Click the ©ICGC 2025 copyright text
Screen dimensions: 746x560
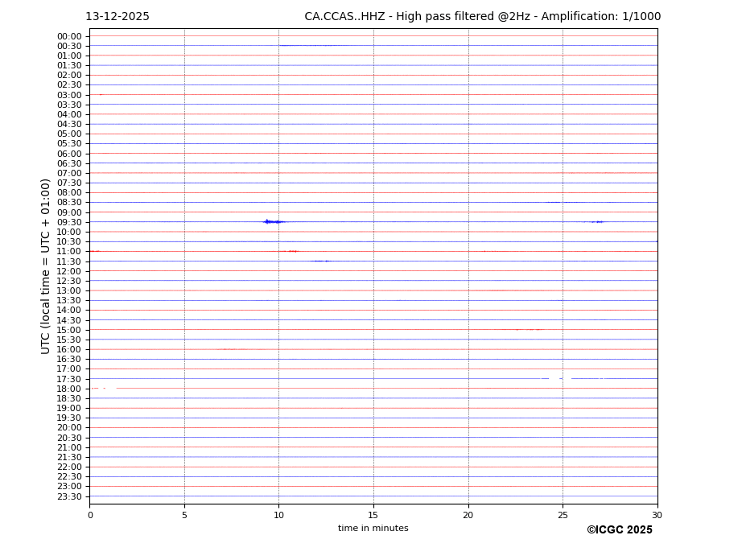pyautogui.click(x=619, y=530)
